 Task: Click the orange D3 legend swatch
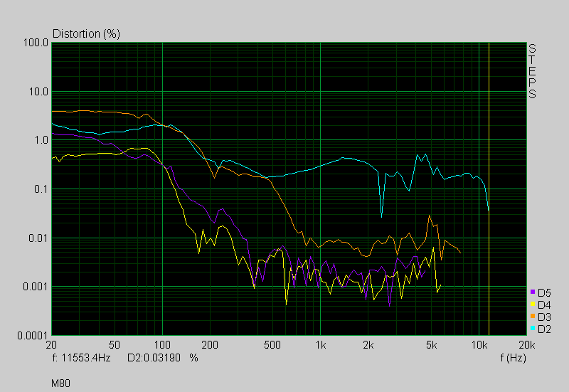click(x=533, y=316)
